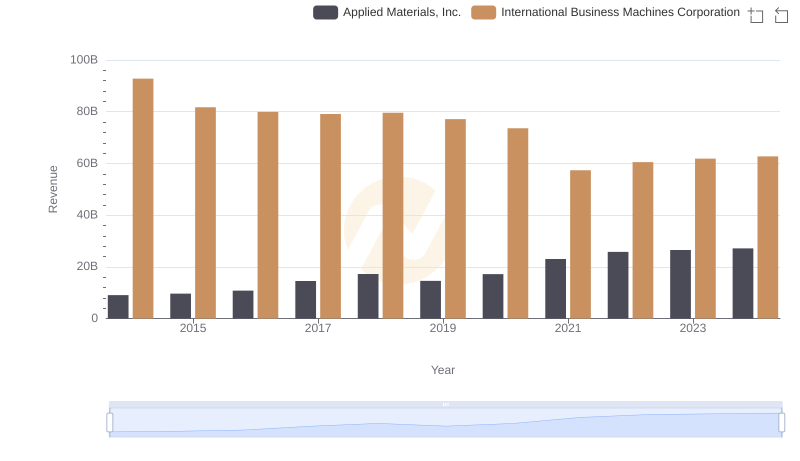Viewport: 800px width, 461px height.
Task: Click Applied Materials bar for 2019
Action: click(431, 300)
